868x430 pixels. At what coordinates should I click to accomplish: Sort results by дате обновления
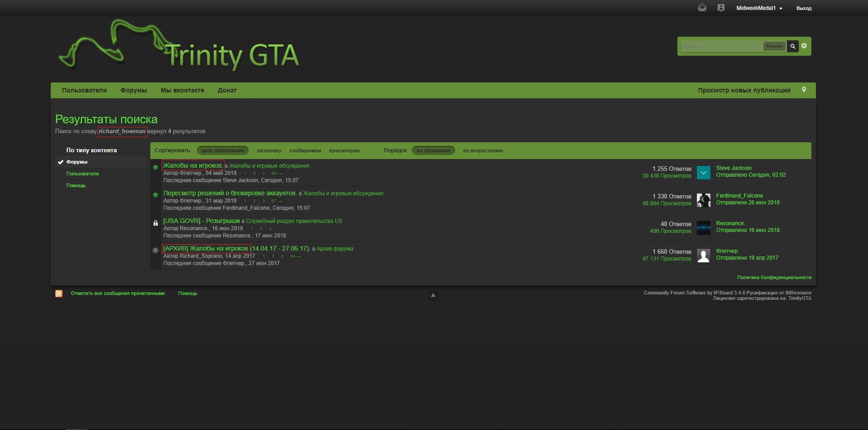[x=222, y=150]
